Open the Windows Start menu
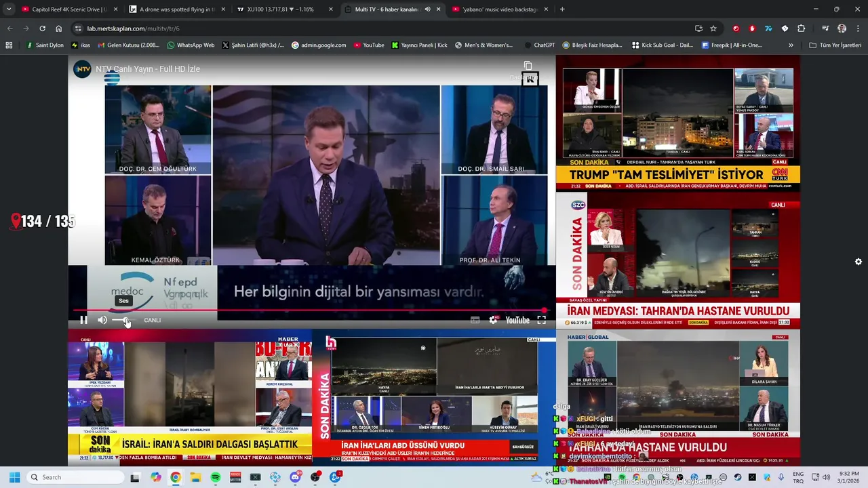 tap(14, 477)
